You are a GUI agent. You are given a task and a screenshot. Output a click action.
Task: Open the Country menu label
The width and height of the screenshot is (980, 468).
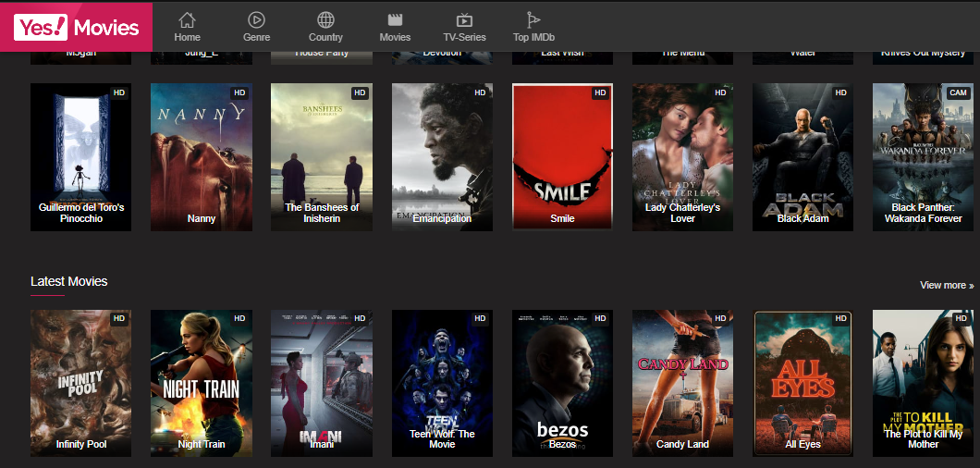[x=325, y=37]
